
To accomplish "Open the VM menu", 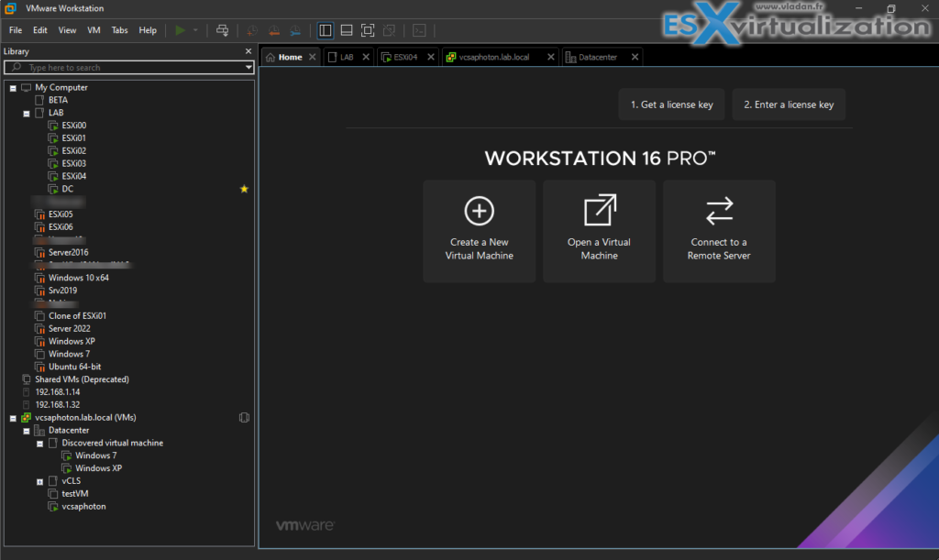I will pyautogui.click(x=92, y=29).
